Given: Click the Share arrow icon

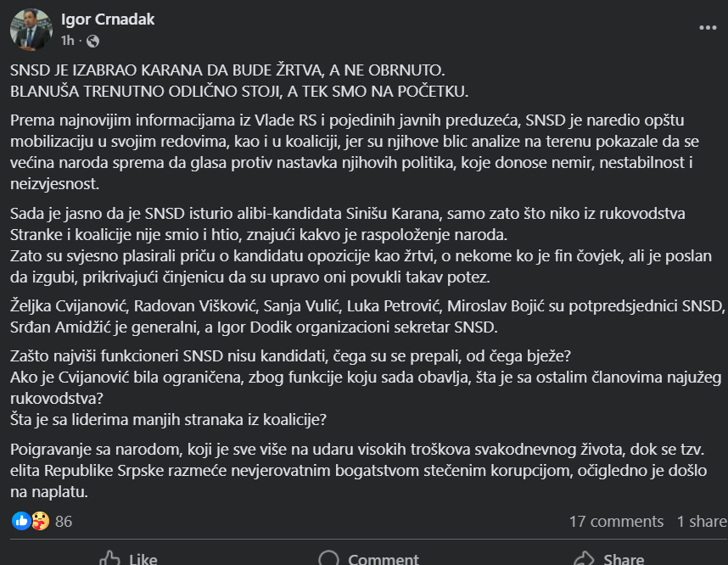Looking at the screenshot, I should point(584,558).
